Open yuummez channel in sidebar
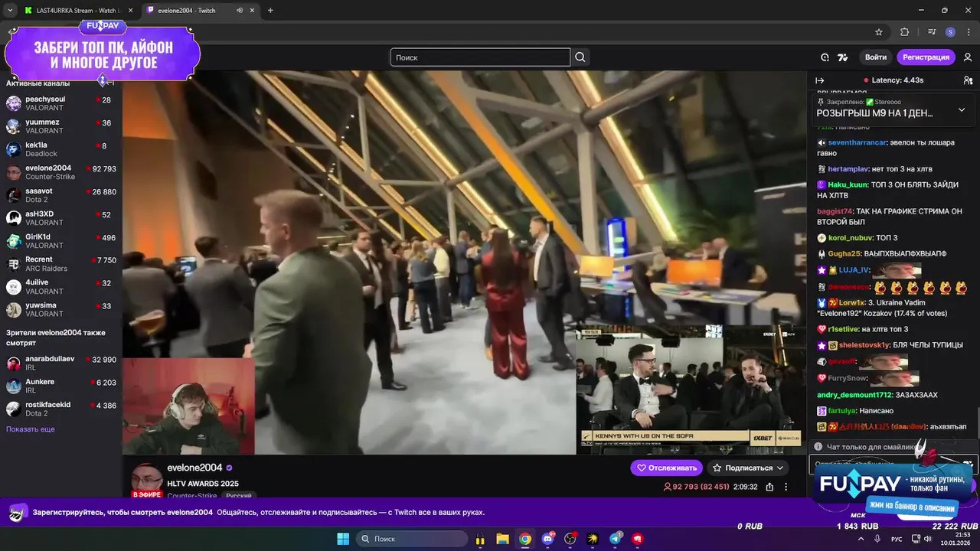 (61, 126)
